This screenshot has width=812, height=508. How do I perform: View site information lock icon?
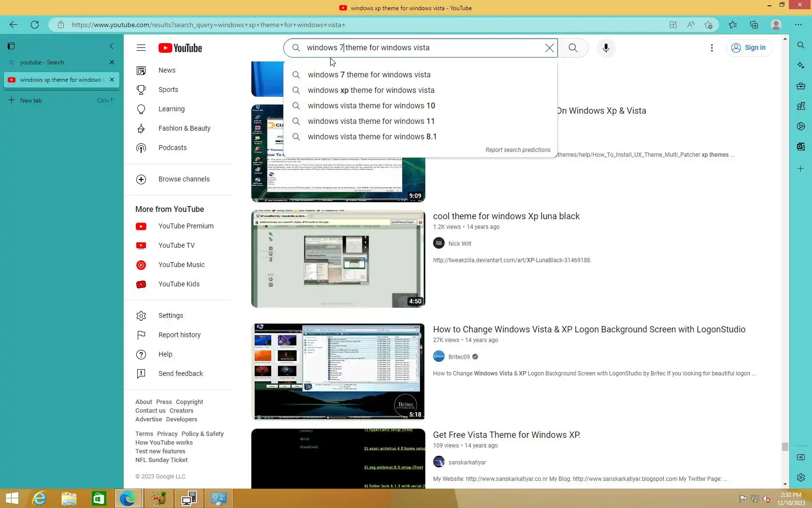click(x=61, y=25)
